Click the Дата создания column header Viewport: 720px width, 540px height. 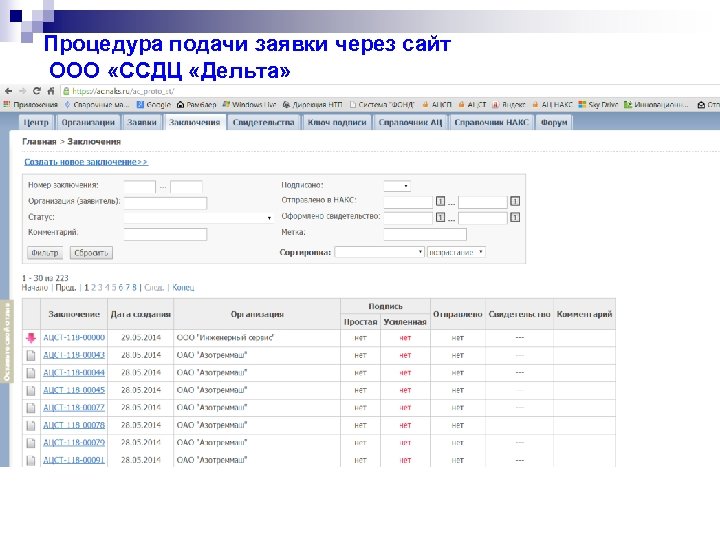pos(141,314)
